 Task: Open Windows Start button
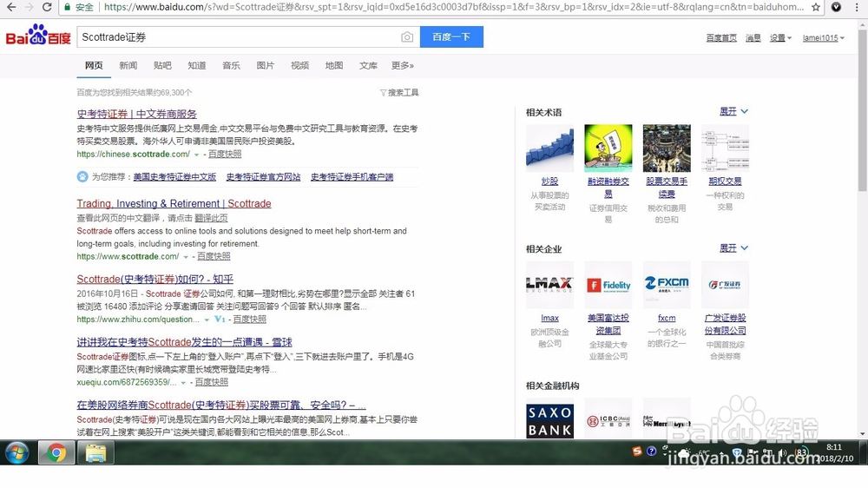(x=17, y=453)
